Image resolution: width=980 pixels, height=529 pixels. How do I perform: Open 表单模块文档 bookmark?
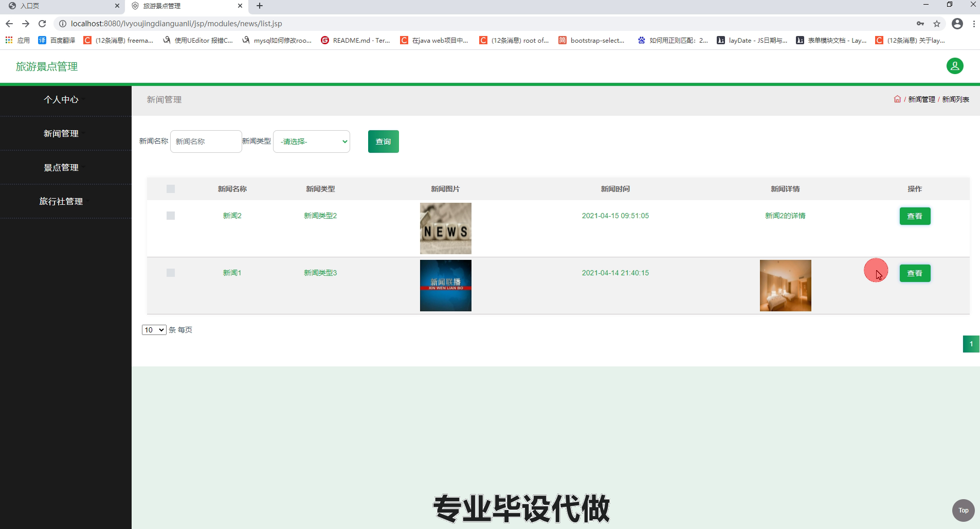point(831,40)
